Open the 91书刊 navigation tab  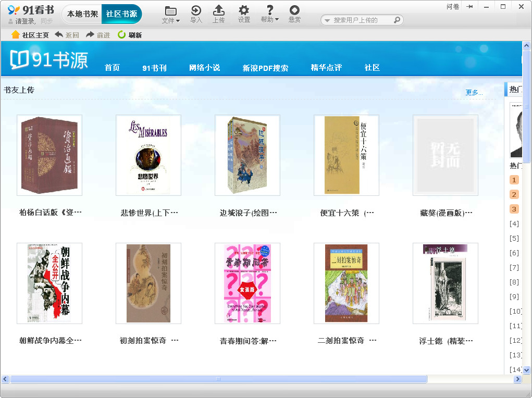pyautogui.click(x=154, y=68)
